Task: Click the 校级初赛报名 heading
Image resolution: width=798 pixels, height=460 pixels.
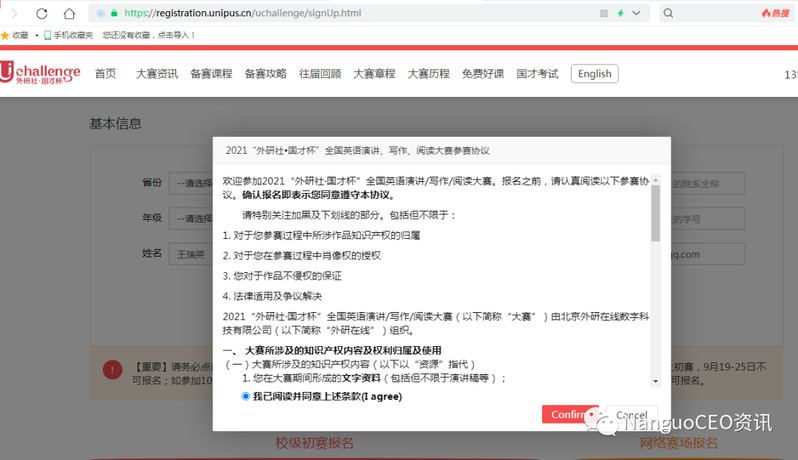Action: [x=315, y=443]
